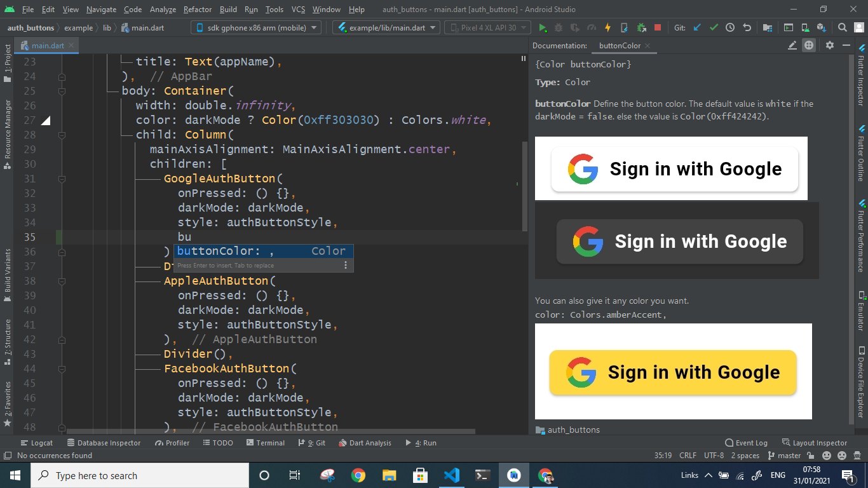Click the red Stop button in toolbar
The height and width of the screenshot is (488, 868).
(x=658, y=28)
